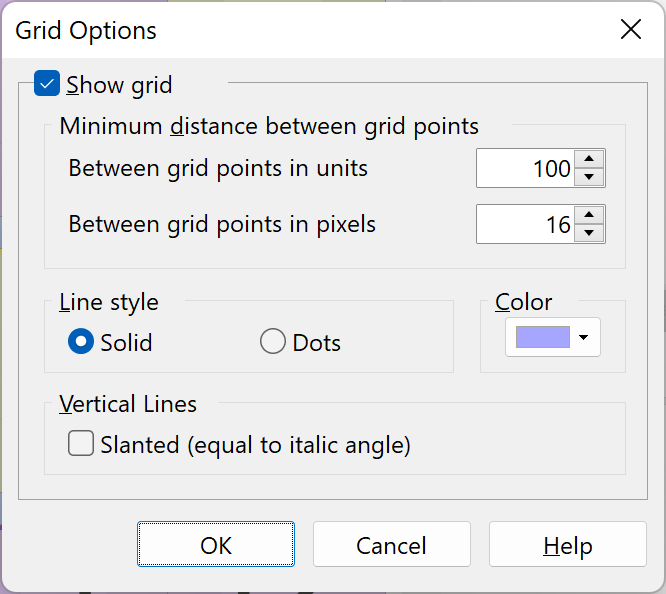Increase the grid points in units value
Screen dimensions: 666x594
pos(589,159)
